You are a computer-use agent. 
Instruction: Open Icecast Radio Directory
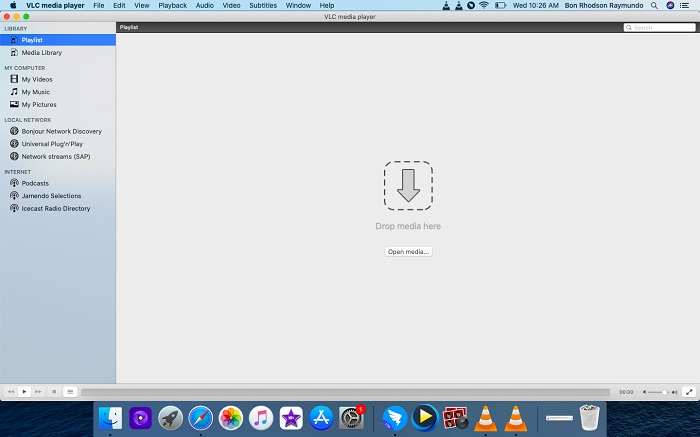tap(58, 208)
